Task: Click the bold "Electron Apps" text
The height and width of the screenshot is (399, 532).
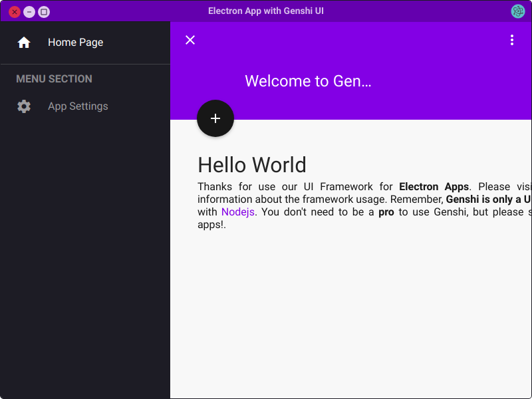Action: (x=434, y=187)
